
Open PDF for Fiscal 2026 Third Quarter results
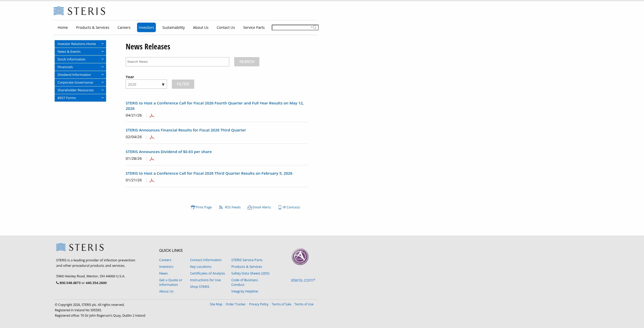click(x=152, y=137)
